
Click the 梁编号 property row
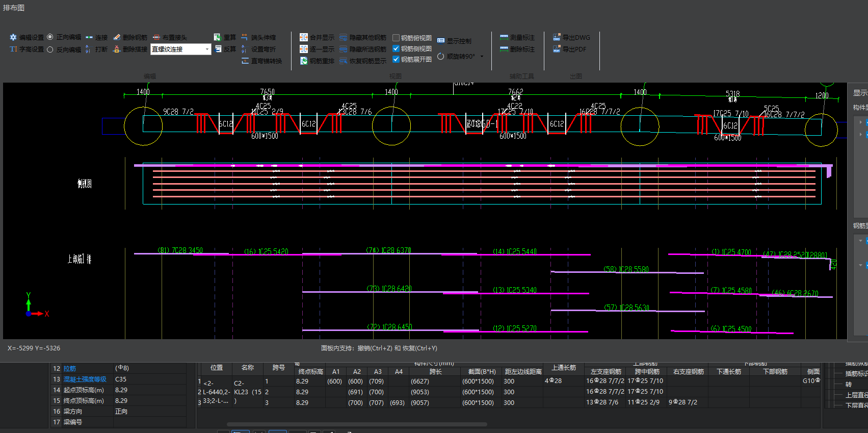pos(118,422)
